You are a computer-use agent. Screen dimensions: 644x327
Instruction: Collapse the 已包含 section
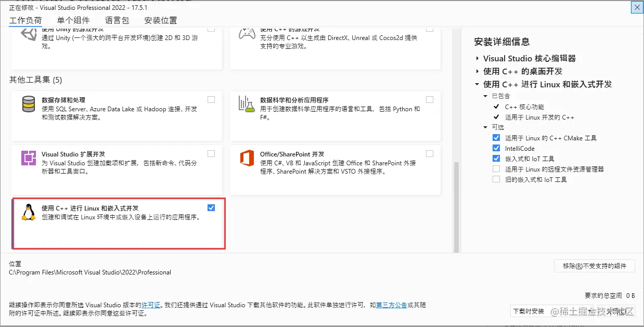point(486,96)
